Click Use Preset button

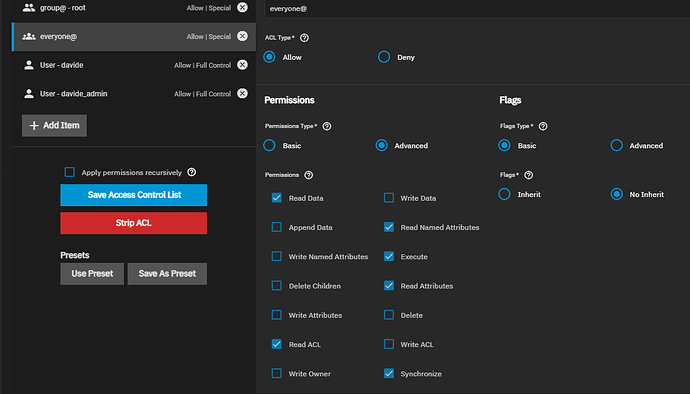[92, 274]
